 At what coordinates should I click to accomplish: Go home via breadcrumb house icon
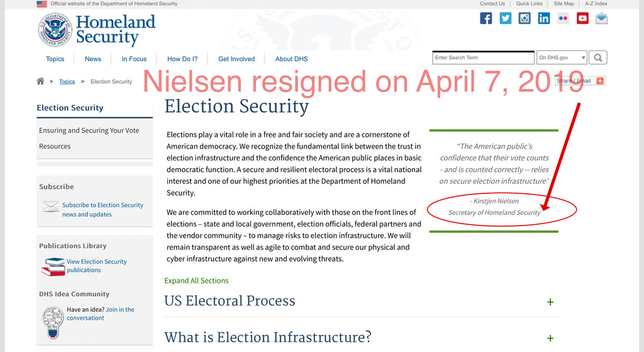[40, 81]
